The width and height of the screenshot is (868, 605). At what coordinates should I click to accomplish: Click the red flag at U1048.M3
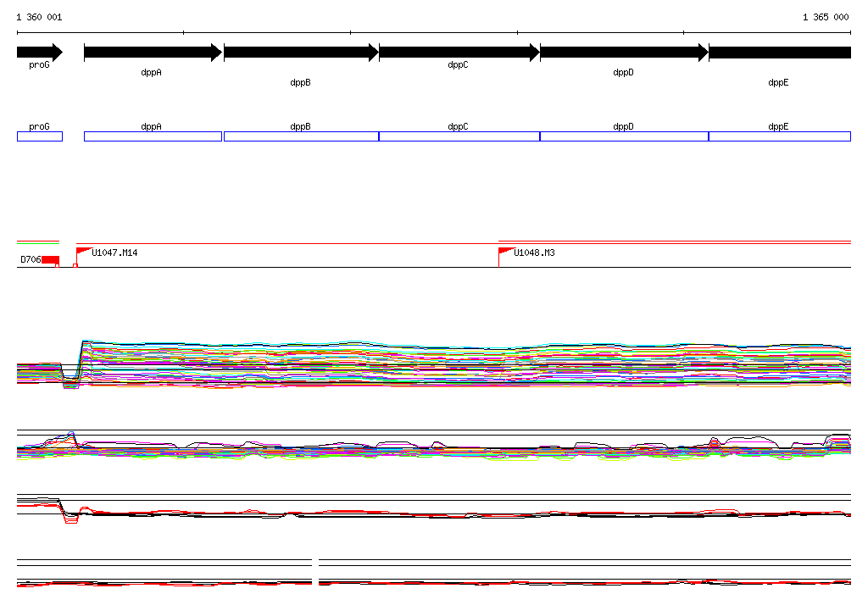click(506, 252)
